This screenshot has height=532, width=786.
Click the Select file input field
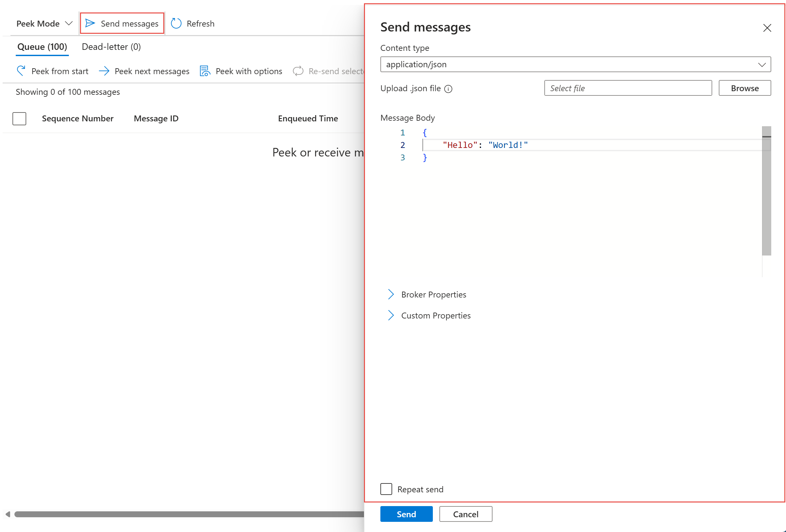628,88
